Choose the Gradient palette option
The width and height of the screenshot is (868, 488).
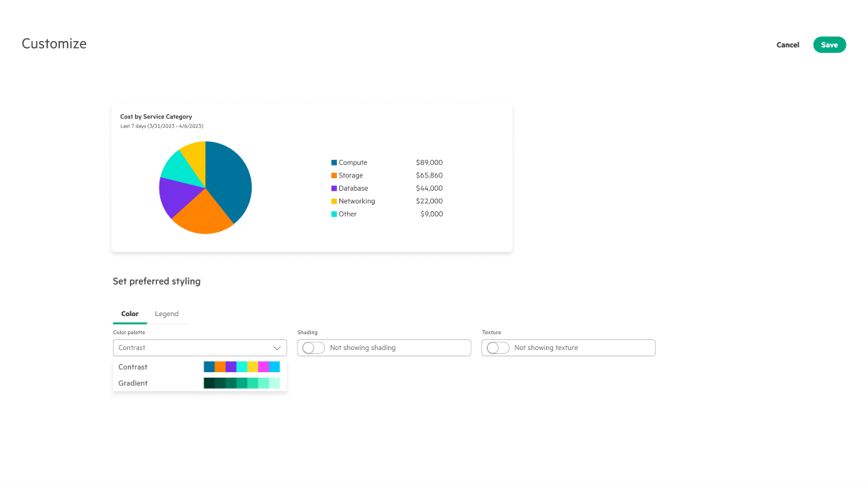coord(200,383)
